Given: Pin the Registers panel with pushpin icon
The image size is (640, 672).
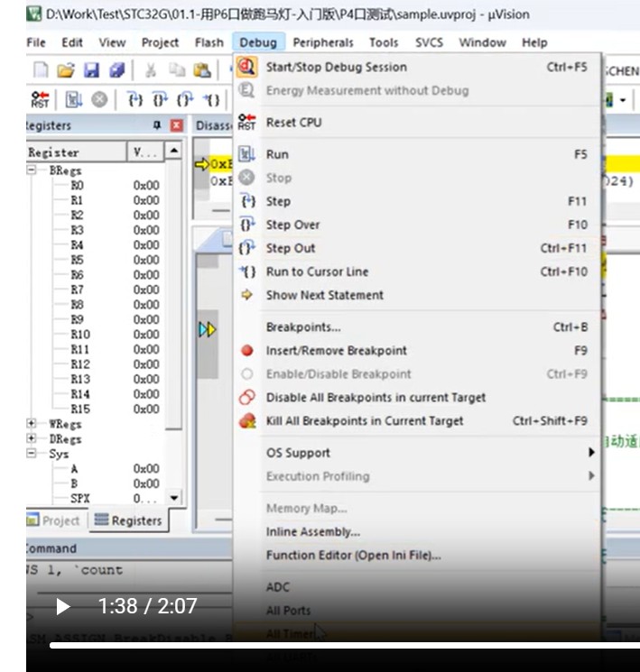Looking at the screenshot, I should (x=157, y=125).
